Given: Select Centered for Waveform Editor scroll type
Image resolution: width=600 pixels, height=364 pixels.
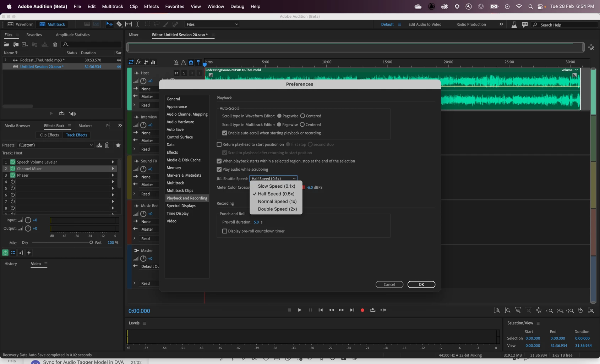Looking at the screenshot, I should click(302, 116).
